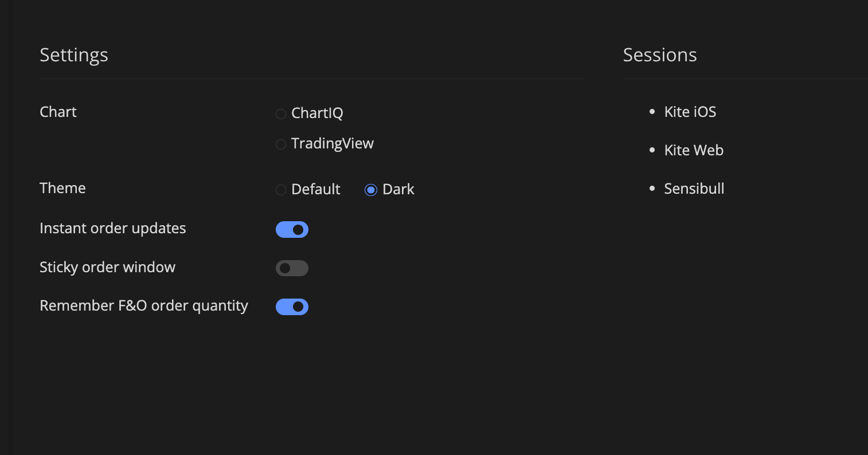Enable the Sticky order window switch
This screenshot has height=455, width=868.
(292, 268)
